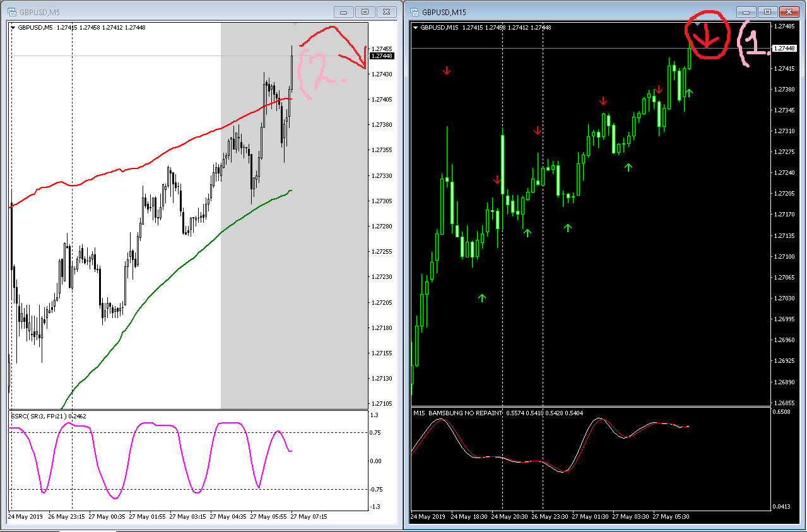
Task: Open the triangle menu beside GBPUSD,M5 symbol
Action: point(13,27)
